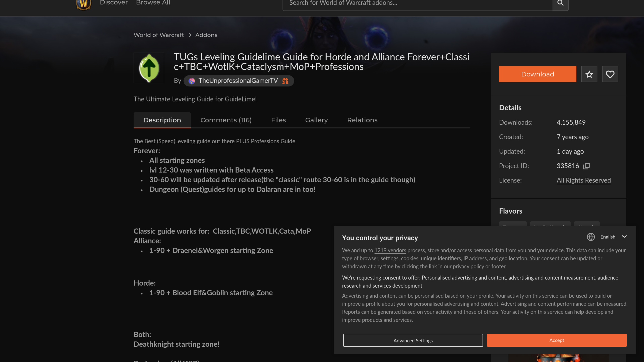Open Advanced Settings for privacy
The image size is (644, 362).
[413, 340]
